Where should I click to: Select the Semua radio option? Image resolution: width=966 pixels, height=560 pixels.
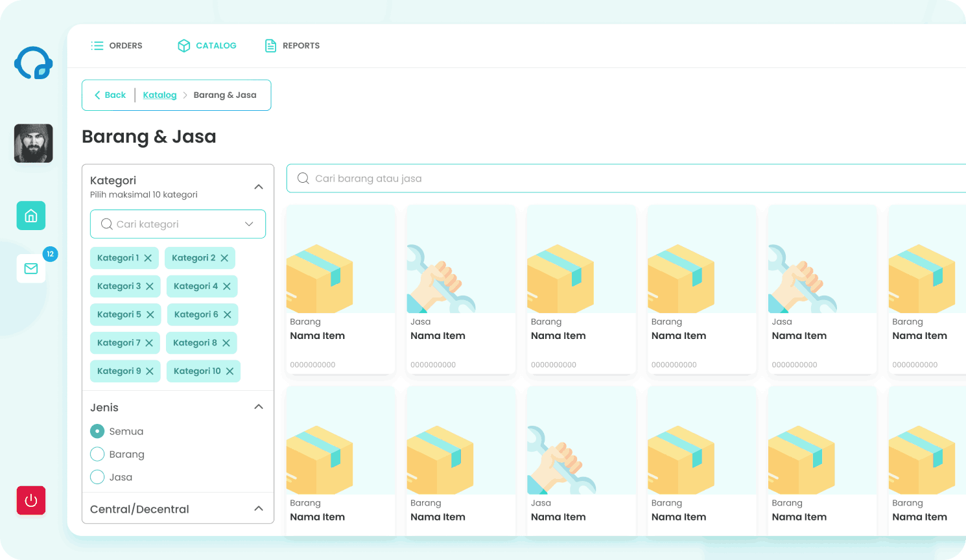(97, 431)
